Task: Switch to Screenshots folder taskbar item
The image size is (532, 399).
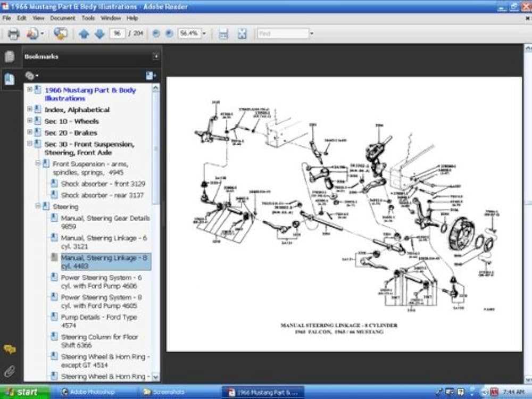Action: coord(165,392)
